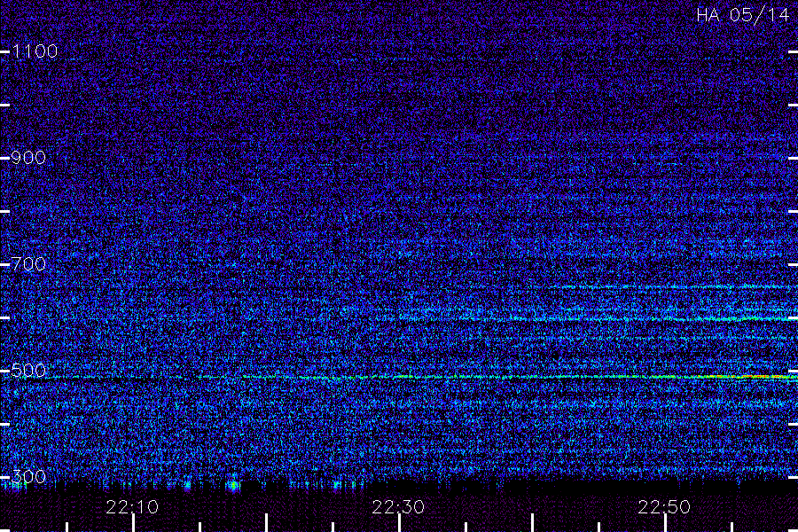Click the 22:30 time axis label
The image size is (798, 532).
click(x=398, y=507)
